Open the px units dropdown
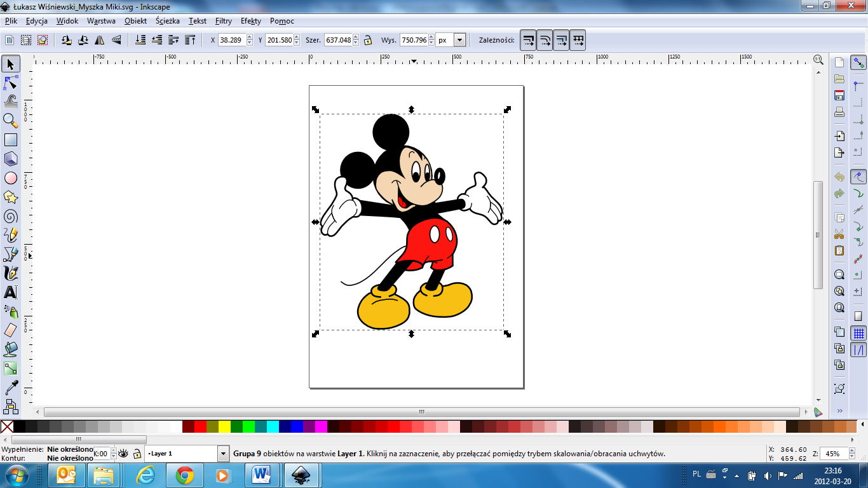The height and width of the screenshot is (488, 868). pyautogui.click(x=460, y=40)
